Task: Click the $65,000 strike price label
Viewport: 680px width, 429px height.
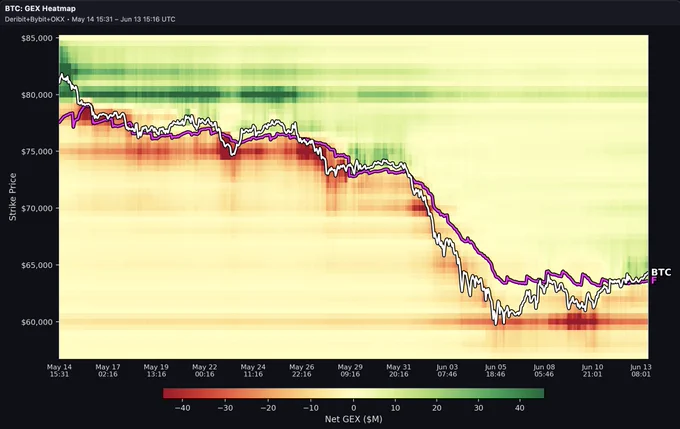Action: coord(37,265)
